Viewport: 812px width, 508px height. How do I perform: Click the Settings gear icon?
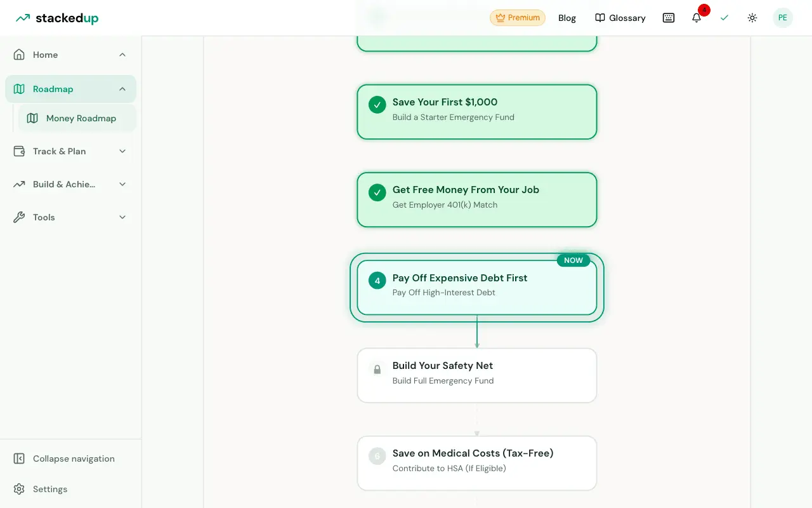(19, 489)
